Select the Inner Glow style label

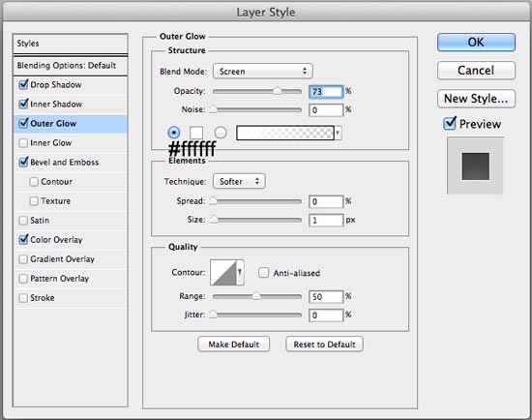pyautogui.click(x=51, y=142)
